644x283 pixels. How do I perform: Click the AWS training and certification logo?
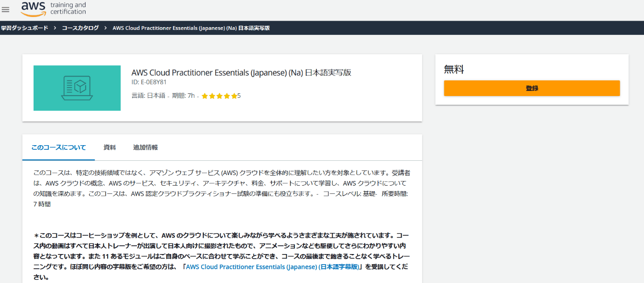[x=53, y=8]
